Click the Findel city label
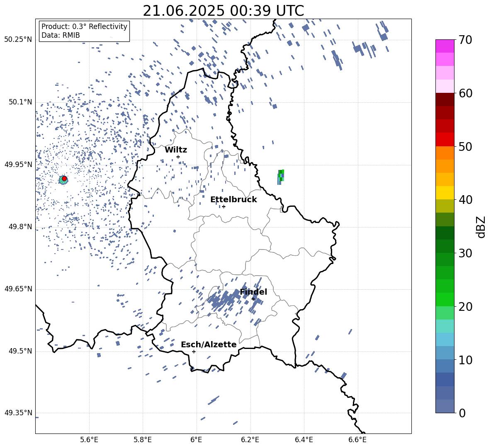Screen dimensions: 491x448 pos(253,292)
